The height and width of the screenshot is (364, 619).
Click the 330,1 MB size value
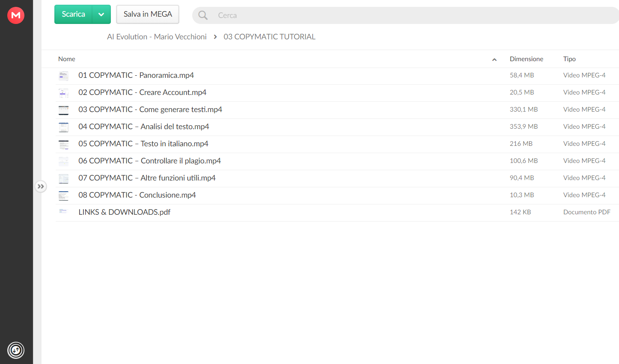click(x=524, y=109)
